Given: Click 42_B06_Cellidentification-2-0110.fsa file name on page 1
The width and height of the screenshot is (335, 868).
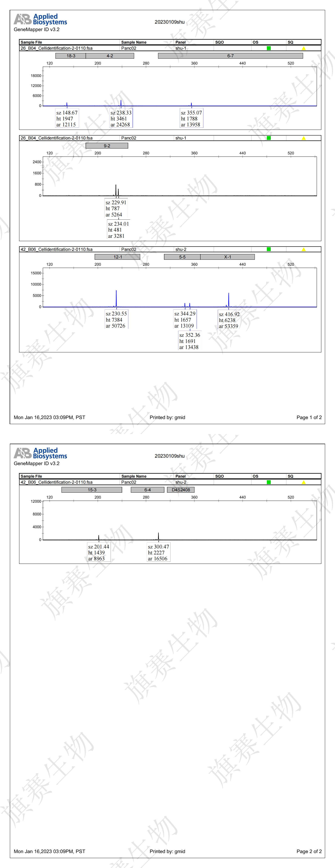Looking at the screenshot, I should (57, 249).
